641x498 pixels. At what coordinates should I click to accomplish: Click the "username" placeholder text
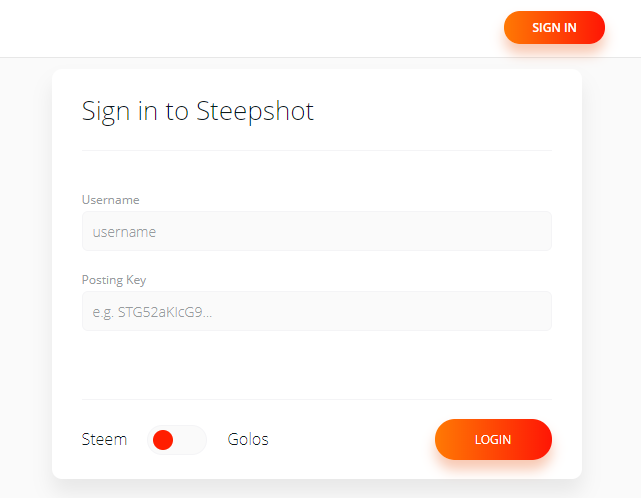[124, 232]
